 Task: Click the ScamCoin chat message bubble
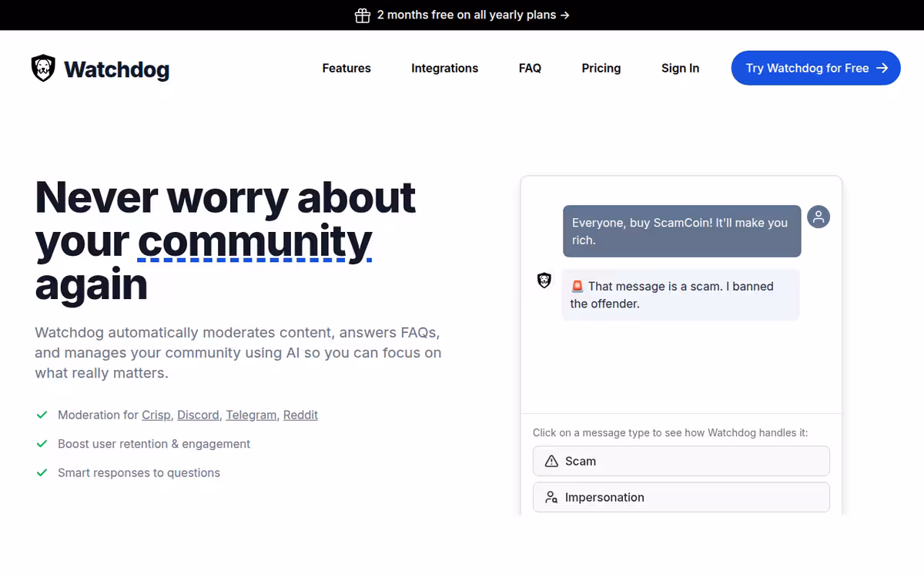[x=681, y=231]
